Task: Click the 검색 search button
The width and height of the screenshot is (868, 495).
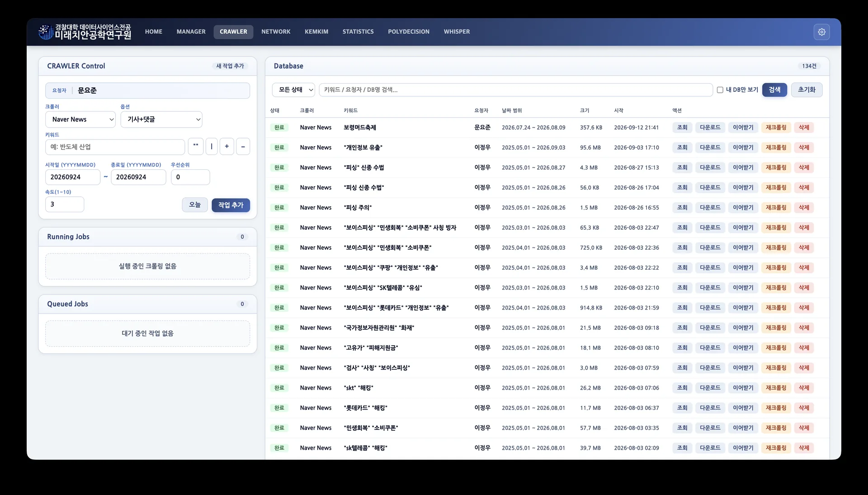Action: pos(774,90)
